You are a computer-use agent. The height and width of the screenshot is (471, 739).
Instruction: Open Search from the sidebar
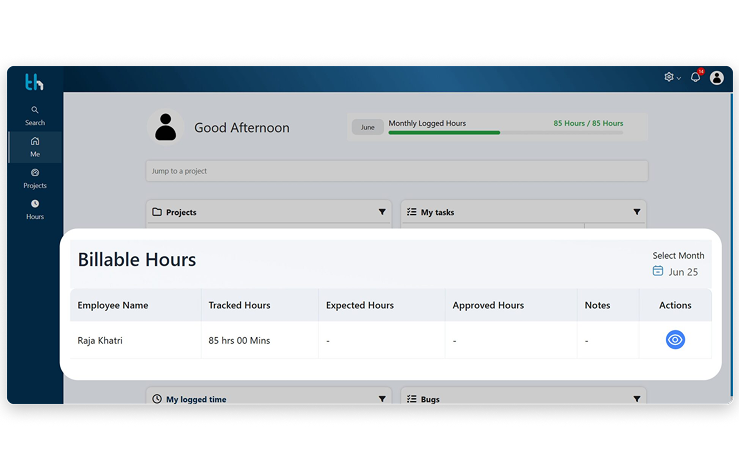(x=35, y=116)
